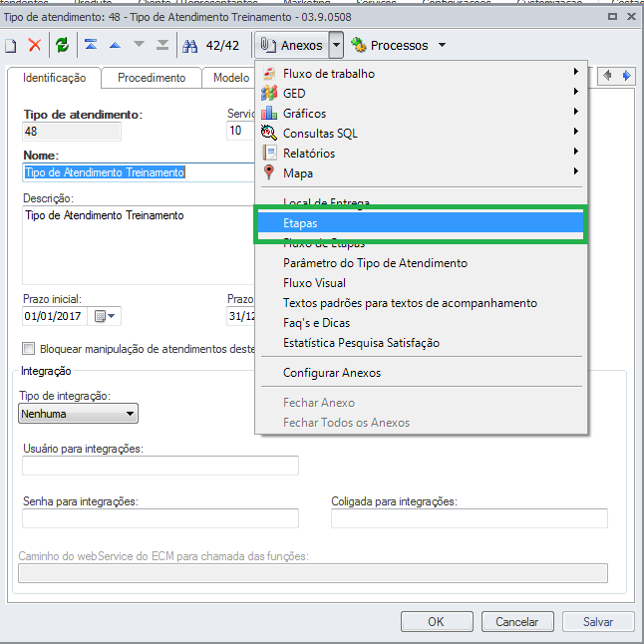
Task: Open the Tipo de integração dropdown
Action: [x=78, y=414]
